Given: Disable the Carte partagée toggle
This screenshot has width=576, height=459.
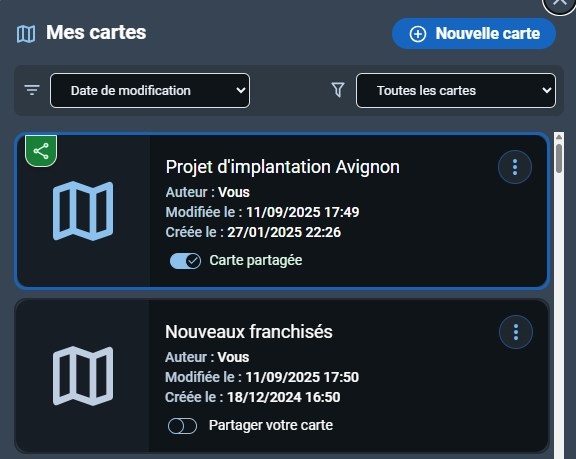Looking at the screenshot, I should pyautogui.click(x=185, y=261).
